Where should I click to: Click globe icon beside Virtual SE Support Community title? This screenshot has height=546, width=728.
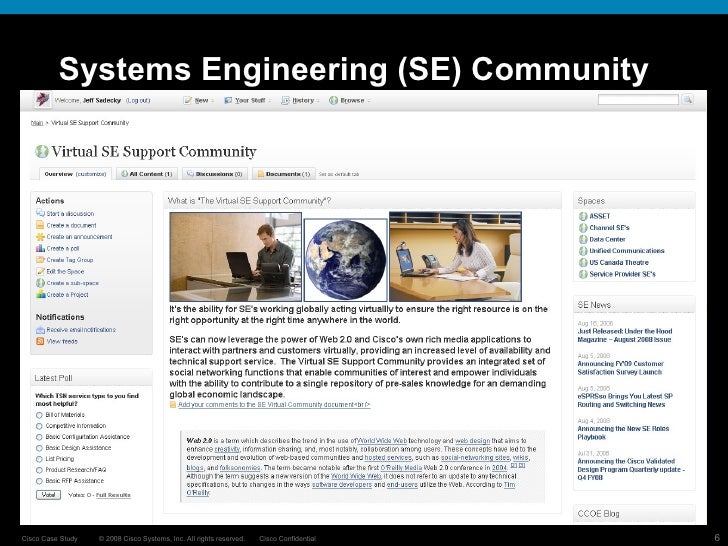click(42, 151)
